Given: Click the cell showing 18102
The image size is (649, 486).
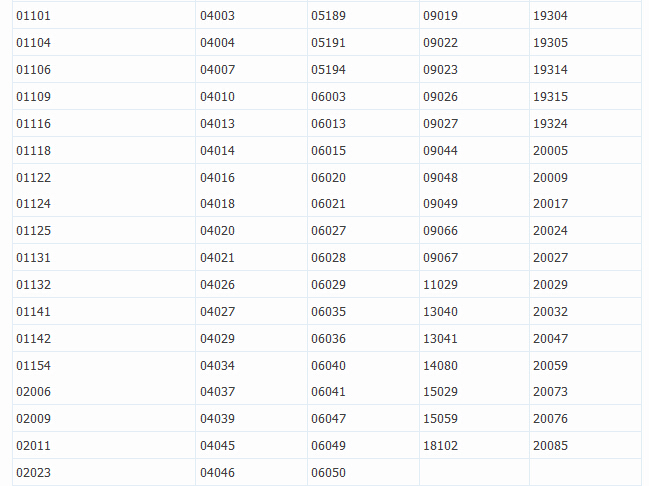Looking at the screenshot, I should tap(440, 446).
